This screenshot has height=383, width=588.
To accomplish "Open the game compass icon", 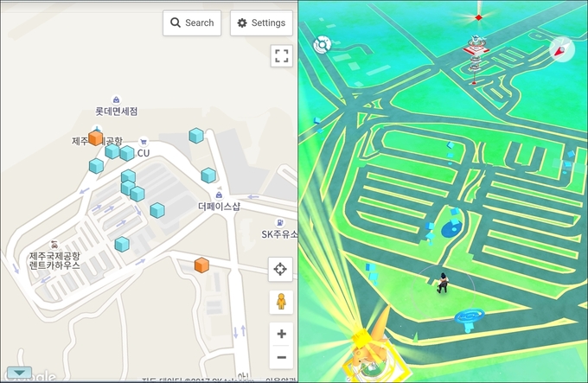I will point(562,49).
